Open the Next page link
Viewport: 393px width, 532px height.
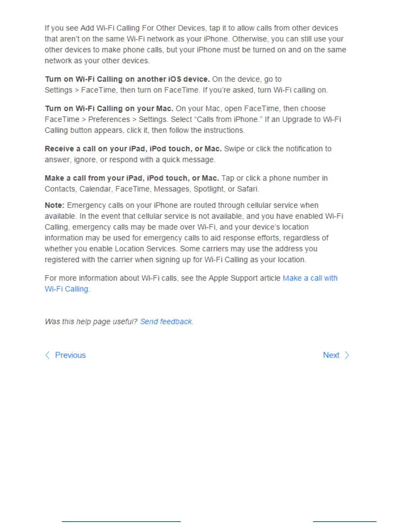[331, 355]
